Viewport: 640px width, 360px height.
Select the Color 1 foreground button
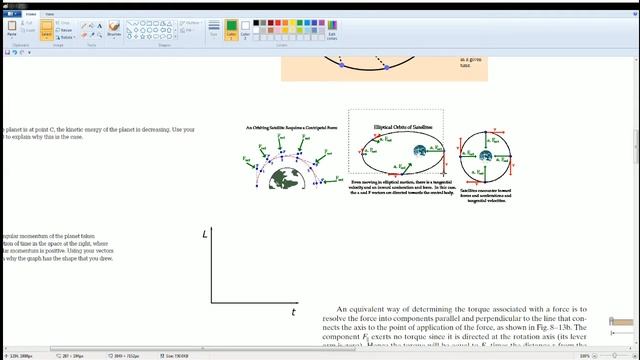point(231,30)
